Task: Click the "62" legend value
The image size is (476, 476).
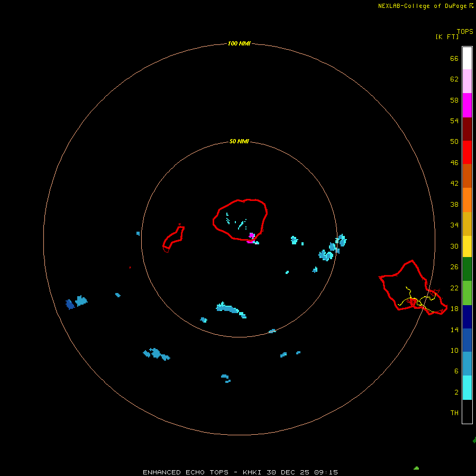Action: [454, 79]
